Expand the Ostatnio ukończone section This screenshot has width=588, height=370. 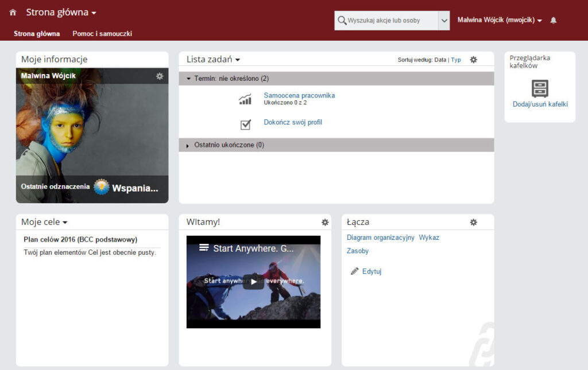[188, 146]
